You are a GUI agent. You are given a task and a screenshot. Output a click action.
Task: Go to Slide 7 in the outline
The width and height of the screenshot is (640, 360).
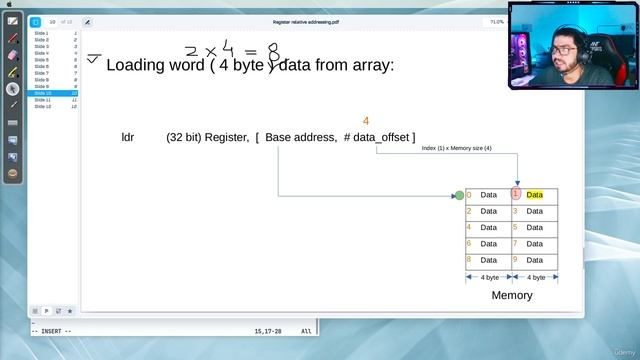coord(53,73)
